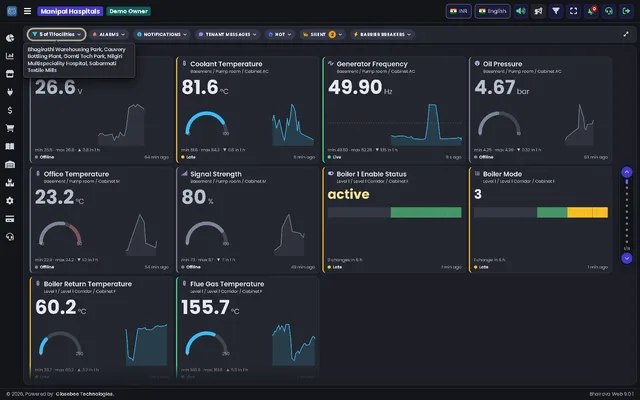The height and width of the screenshot is (400, 640).
Task: Expand the Barrier Breakers dropdown
Action: (382, 34)
